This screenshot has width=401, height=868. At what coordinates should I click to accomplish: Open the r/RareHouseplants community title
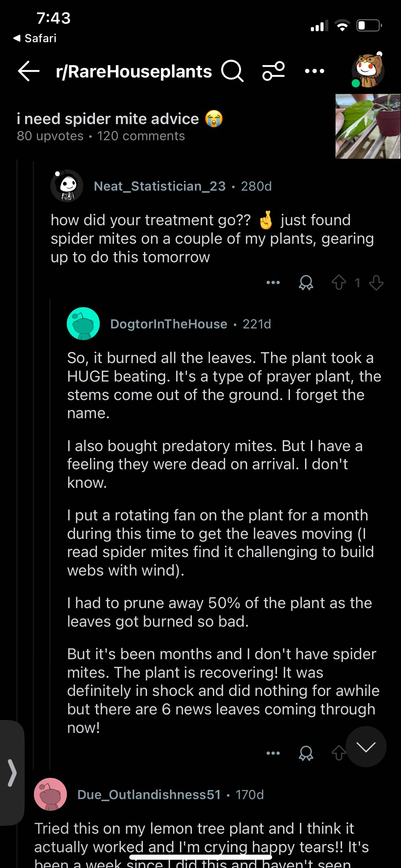pyautogui.click(x=134, y=71)
